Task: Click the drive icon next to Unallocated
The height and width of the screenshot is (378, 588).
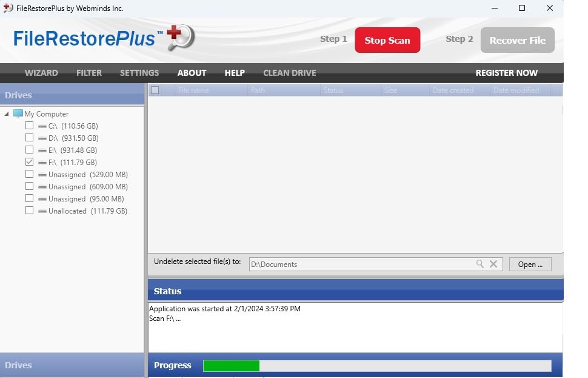Action: 41,211
